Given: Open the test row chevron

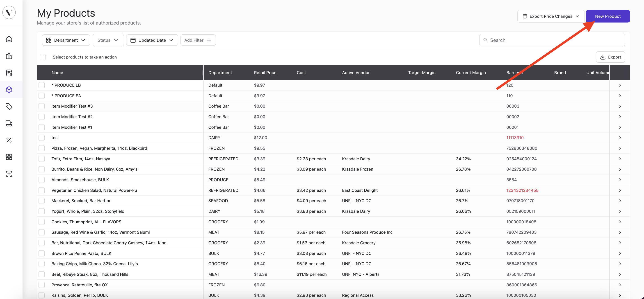Looking at the screenshot, I should pyautogui.click(x=620, y=138).
